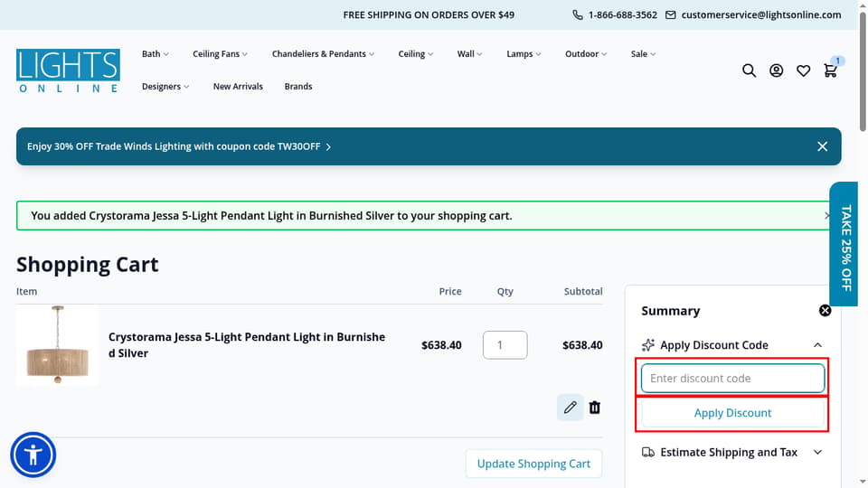The height and width of the screenshot is (488, 868).
Task: Click the Trade Winds Lighting coupon link
Action: click(x=179, y=146)
